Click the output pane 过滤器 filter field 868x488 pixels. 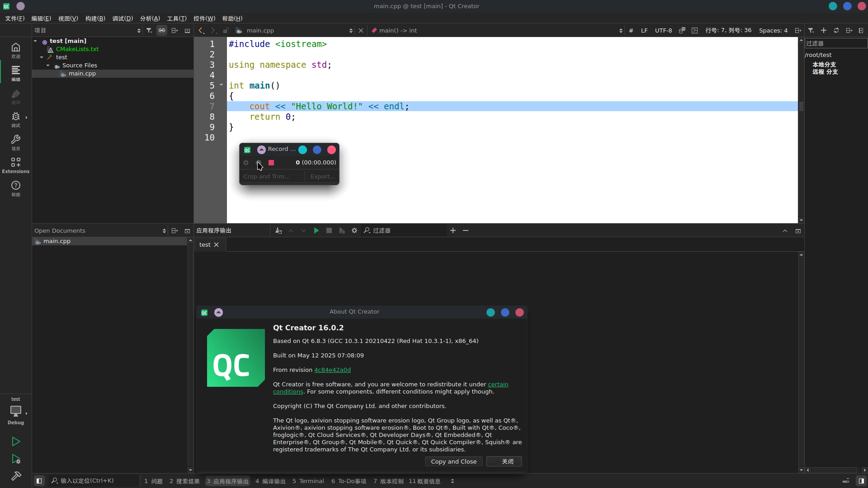[405, 230]
